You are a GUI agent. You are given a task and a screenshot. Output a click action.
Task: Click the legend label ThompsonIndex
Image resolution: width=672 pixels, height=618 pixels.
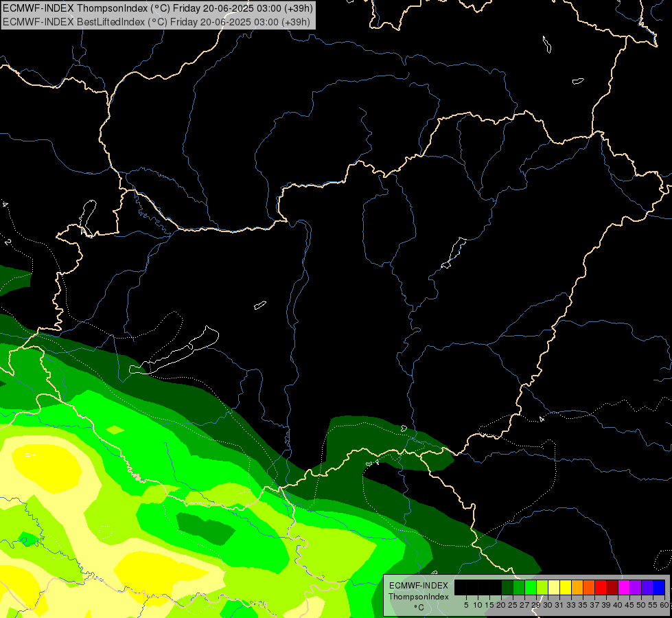click(419, 597)
